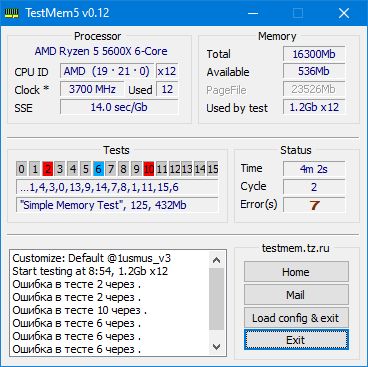The width and height of the screenshot is (368, 367).
Task: Click log line Ошибка в тесте 10 через
Action: pos(80,310)
